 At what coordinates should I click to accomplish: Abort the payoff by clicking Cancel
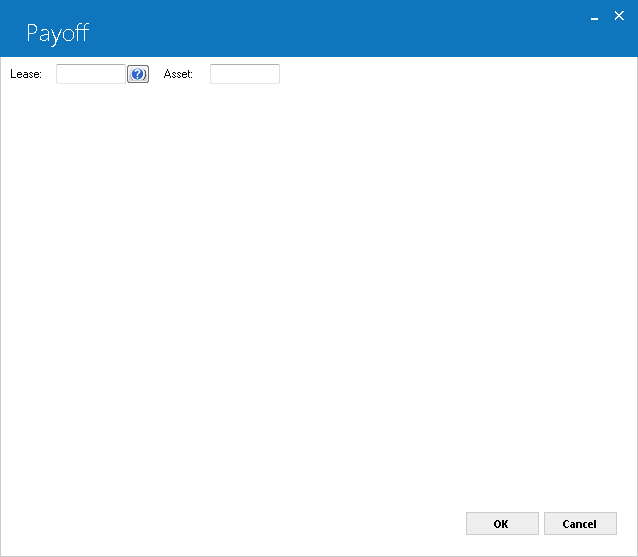[580, 523]
